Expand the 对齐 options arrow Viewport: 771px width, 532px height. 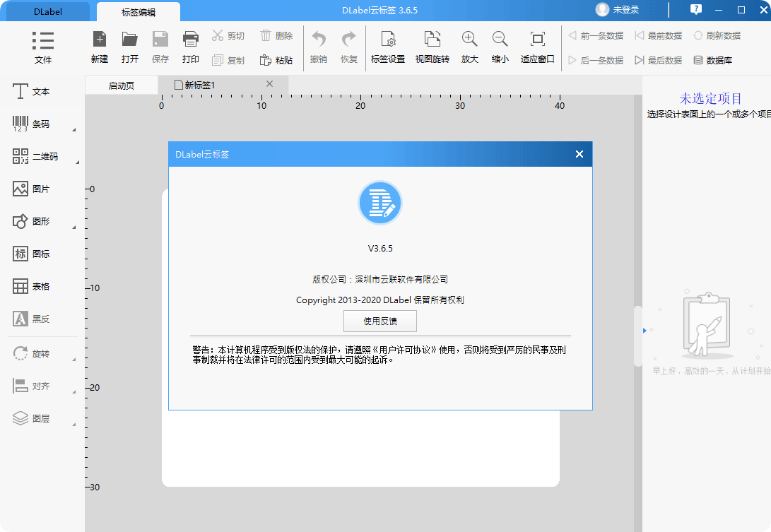(x=74, y=392)
